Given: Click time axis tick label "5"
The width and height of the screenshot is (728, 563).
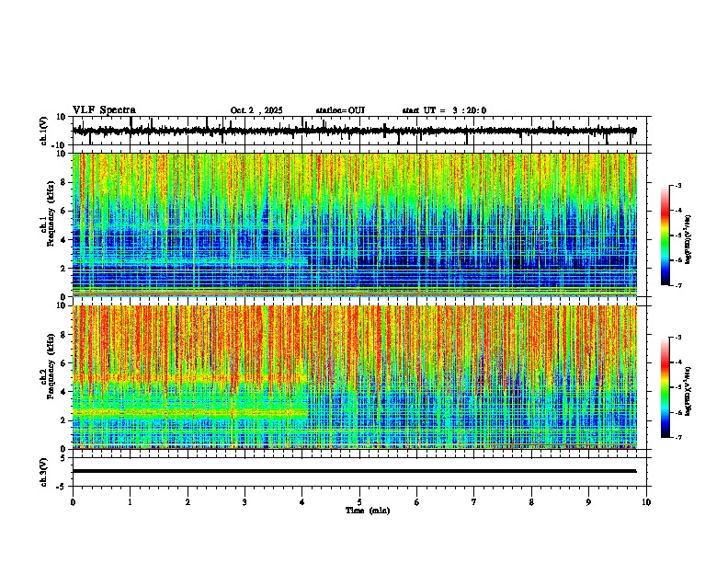Looking at the screenshot, I should point(359,502).
